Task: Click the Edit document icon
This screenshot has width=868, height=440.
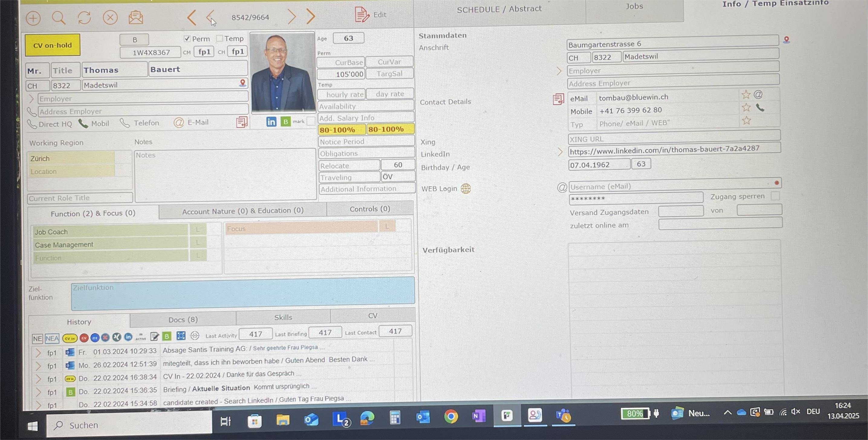Action: point(362,15)
